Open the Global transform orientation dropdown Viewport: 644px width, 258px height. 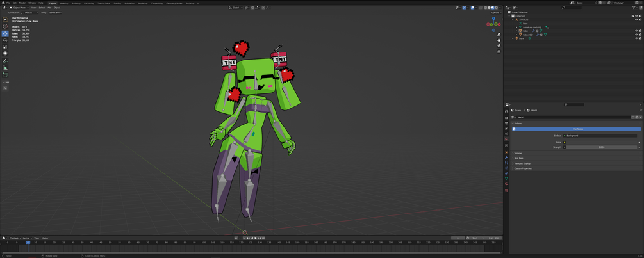pyautogui.click(x=236, y=8)
